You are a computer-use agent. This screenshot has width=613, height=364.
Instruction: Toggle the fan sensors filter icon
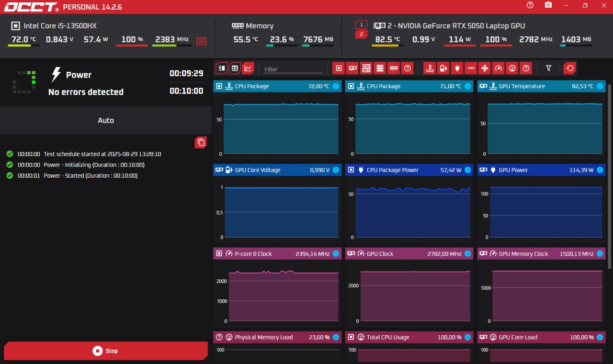click(485, 68)
